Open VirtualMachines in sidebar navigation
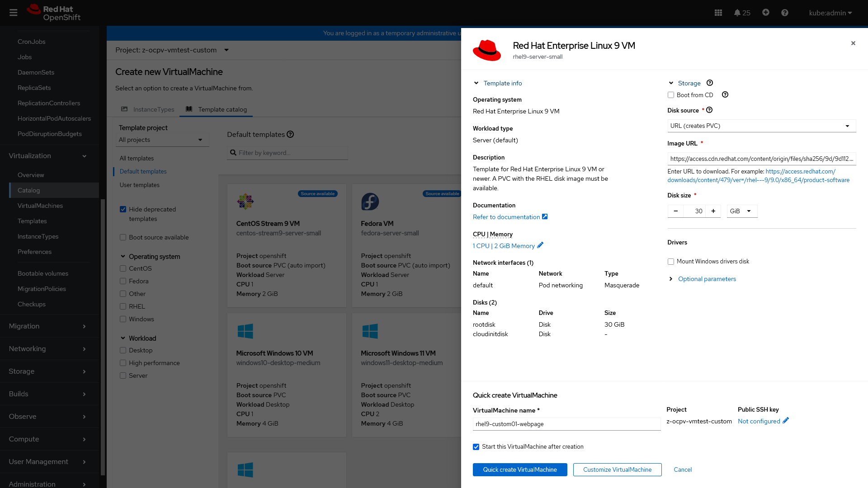Screen dimensions: 868x488 [40, 206]
